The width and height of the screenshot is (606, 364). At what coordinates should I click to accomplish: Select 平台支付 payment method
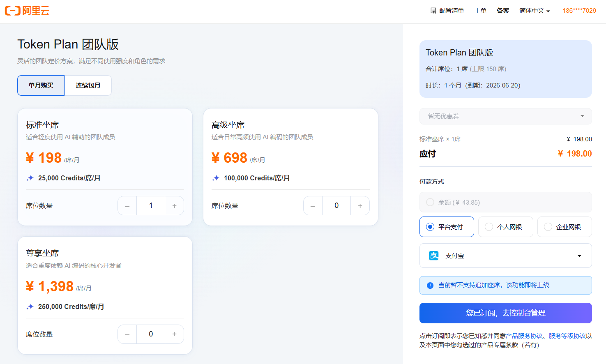(x=447, y=227)
